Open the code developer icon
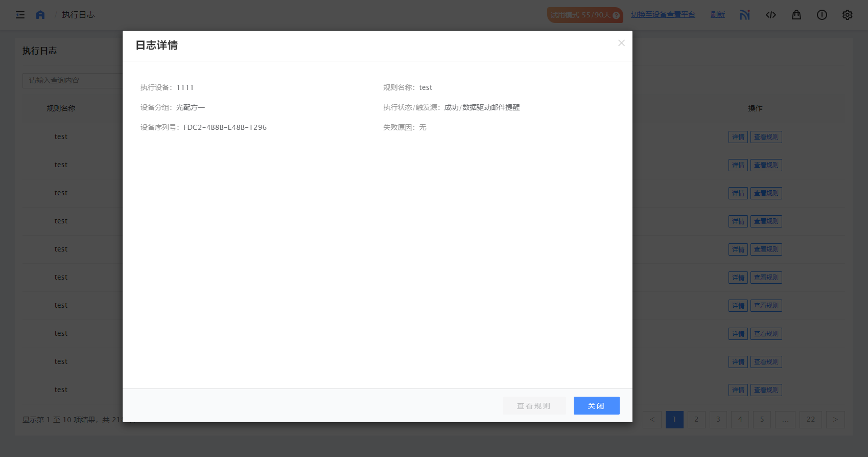 (771, 15)
